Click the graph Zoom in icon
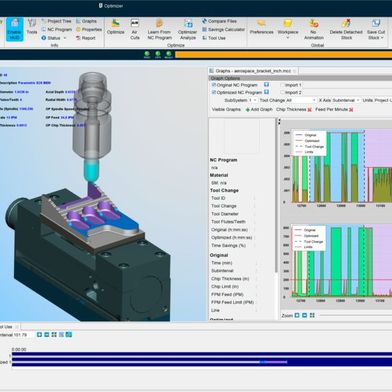Viewport: 392px width, 392px height. point(297,315)
